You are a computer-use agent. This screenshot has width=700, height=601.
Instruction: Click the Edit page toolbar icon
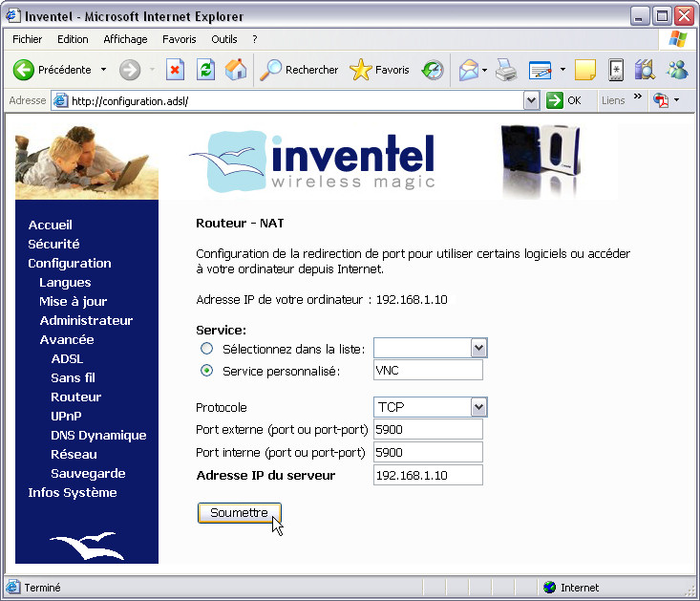pyautogui.click(x=541, y=70)
